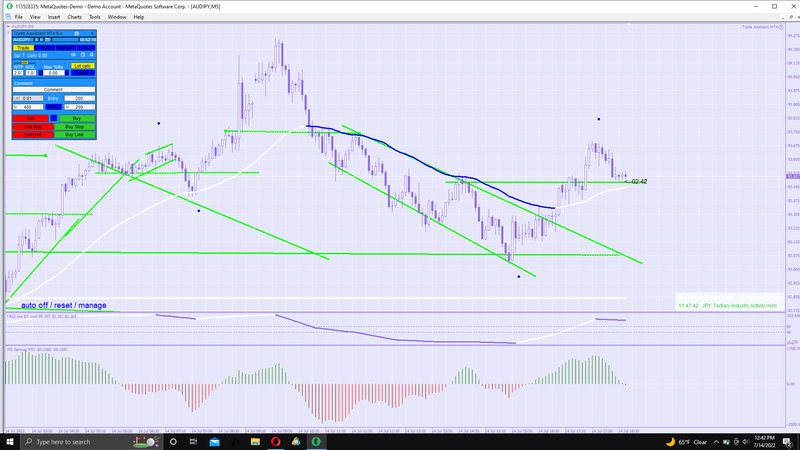Viewport: 800px width, 450px height.
Task: Click the Buy Limit button
Action: pos(75,135)
